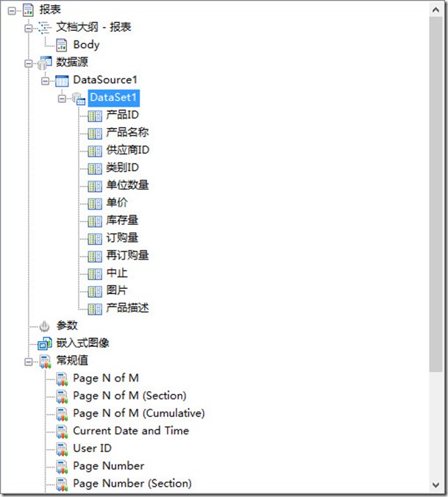Select the 报表 root label
The height and width of the screenshot is (497, 448).
(50, 10)
